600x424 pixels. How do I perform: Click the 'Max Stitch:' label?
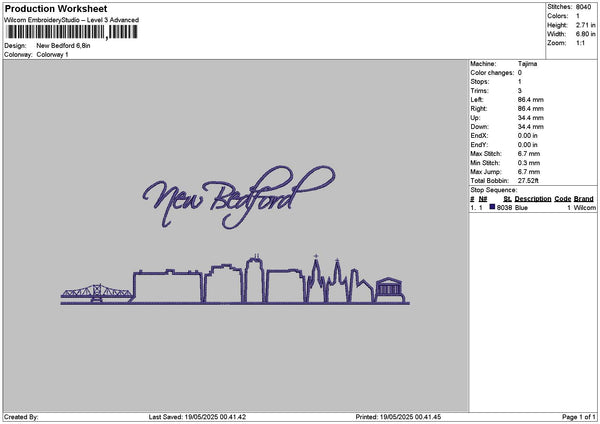point(486,153)
